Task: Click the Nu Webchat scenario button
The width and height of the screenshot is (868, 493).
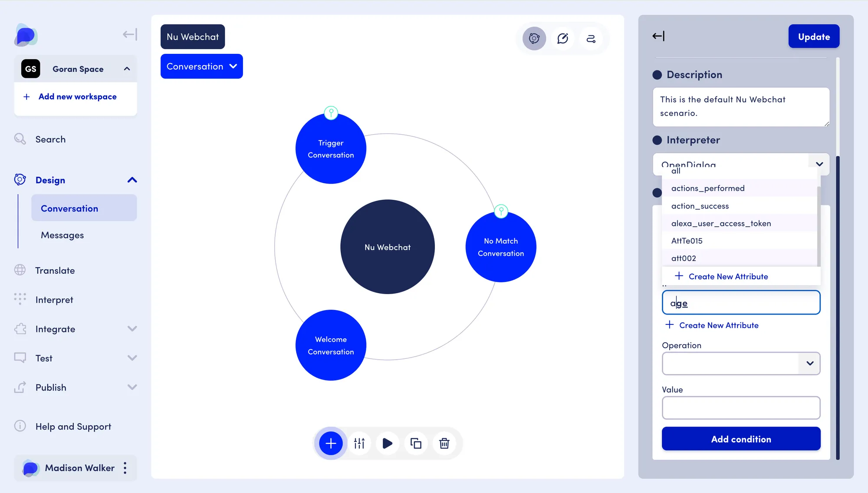Action: pos(193,36)
